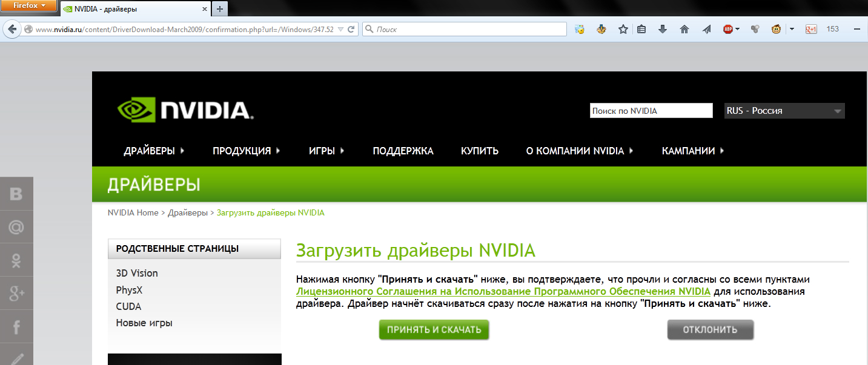Share via VK sidebar icon

(16, 194)
